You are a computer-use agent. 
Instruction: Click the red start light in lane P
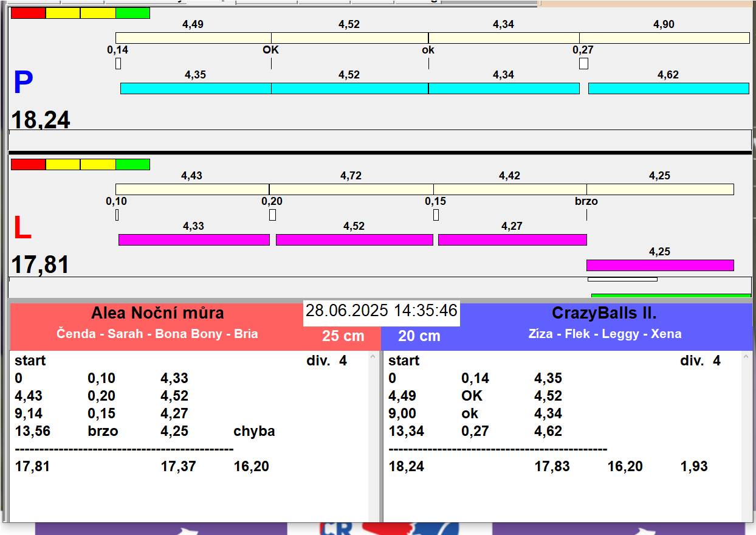point(28,13)
